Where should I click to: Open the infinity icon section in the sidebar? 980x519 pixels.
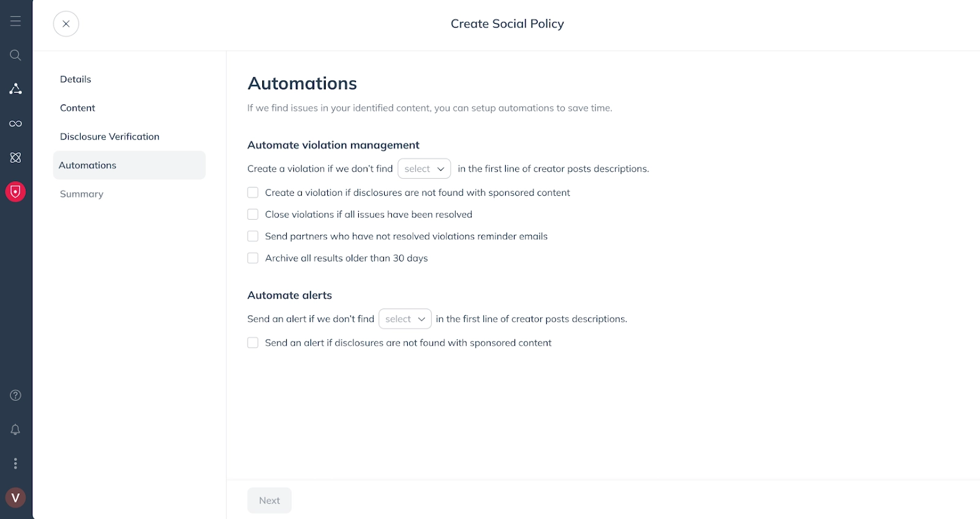(x=15, y=123)
